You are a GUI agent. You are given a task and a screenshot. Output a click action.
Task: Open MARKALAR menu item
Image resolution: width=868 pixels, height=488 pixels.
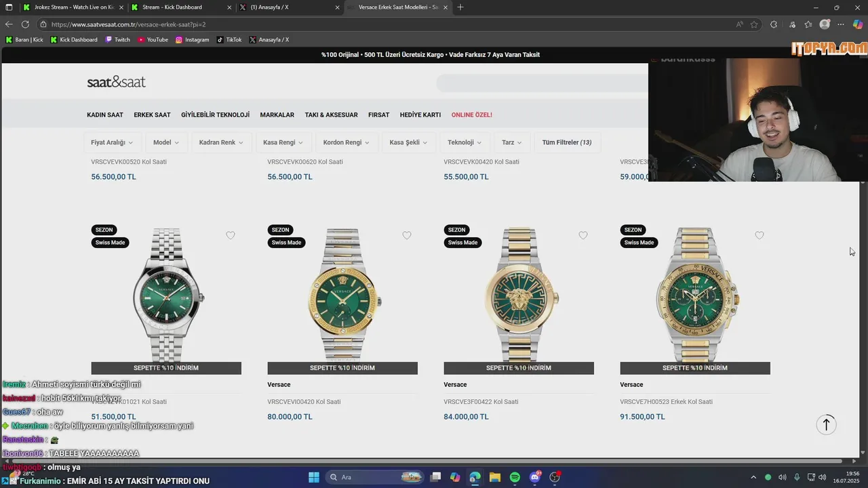coord(277,115)
